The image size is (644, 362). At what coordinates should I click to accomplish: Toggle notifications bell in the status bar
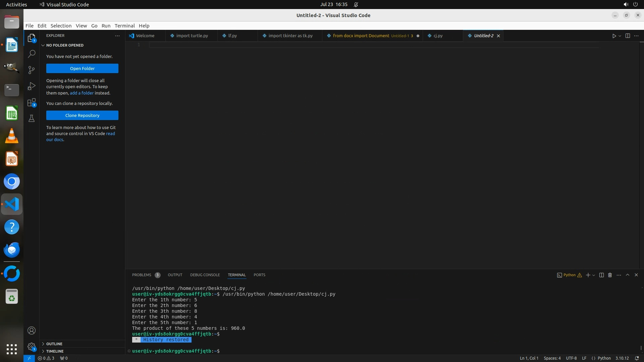point(637,358)
